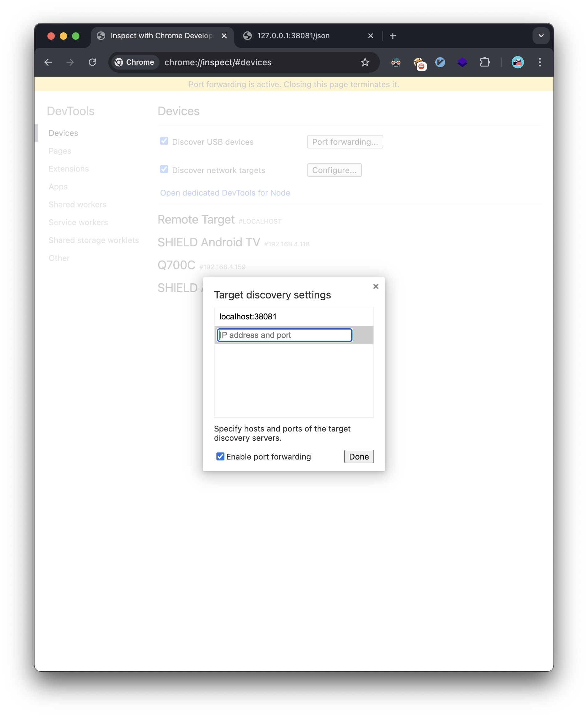The height and width of the screenshot is (717, 588).
Task: Select Service workers in the sidebar
Action: pyautogui.click(x=78, y=222)
